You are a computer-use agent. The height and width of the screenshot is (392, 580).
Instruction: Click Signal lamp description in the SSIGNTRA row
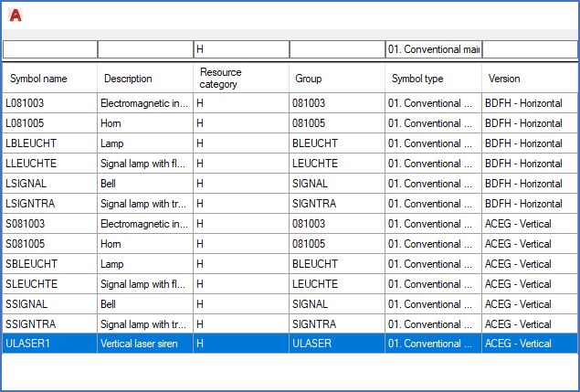(x=145, y=324)
